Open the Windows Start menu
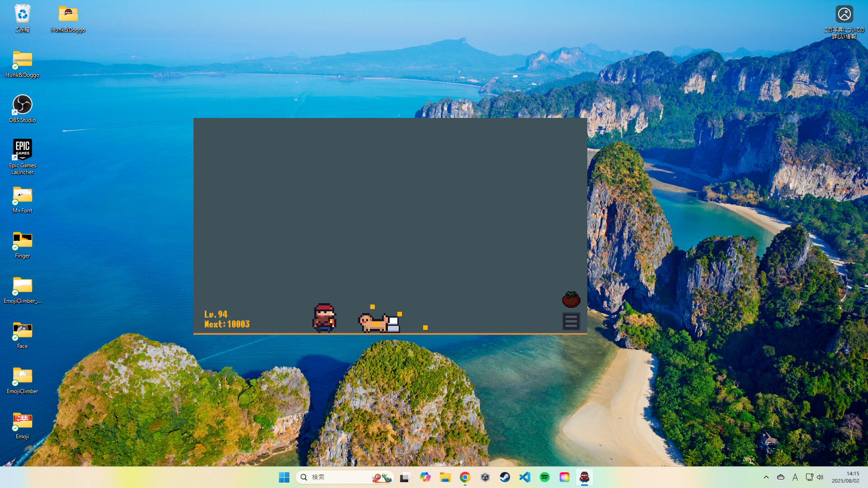This screenshot has height=488, width=868. coord(284,477)
